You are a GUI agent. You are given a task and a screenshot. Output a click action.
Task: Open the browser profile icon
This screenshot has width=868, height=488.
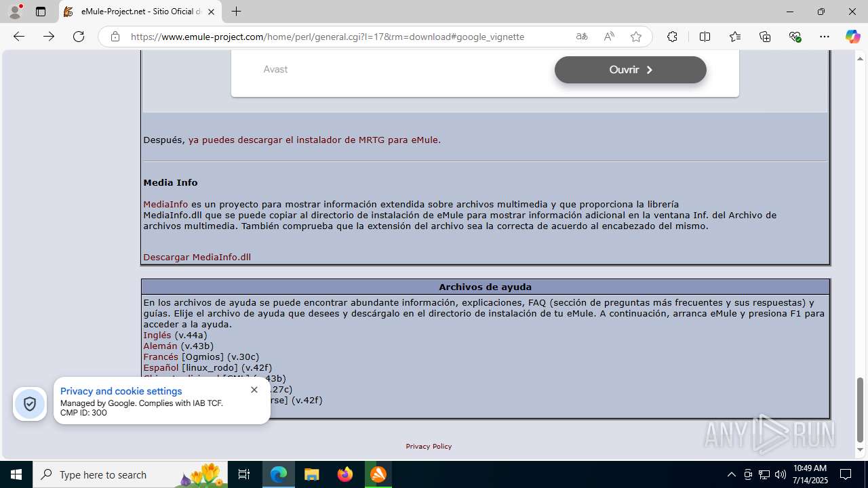pos(15,12)
